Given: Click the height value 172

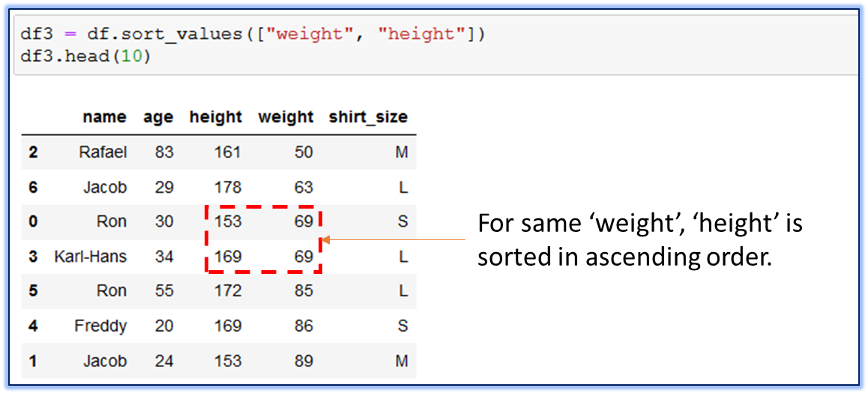Looking at the screenshot, I should pyautogui.click(x=227, y=290).
